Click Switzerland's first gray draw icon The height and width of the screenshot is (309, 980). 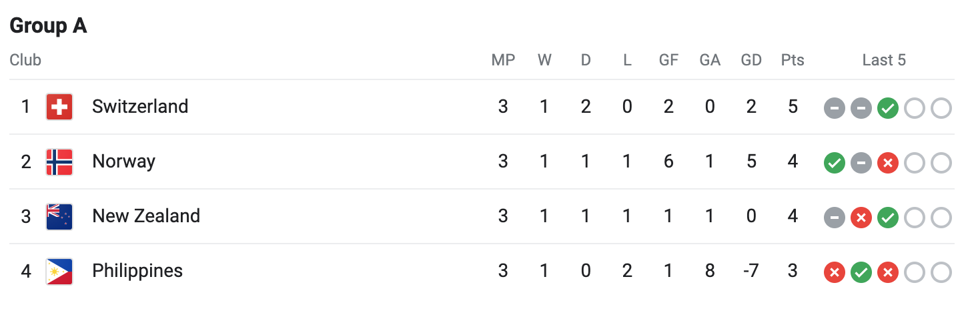click(835, 108)
